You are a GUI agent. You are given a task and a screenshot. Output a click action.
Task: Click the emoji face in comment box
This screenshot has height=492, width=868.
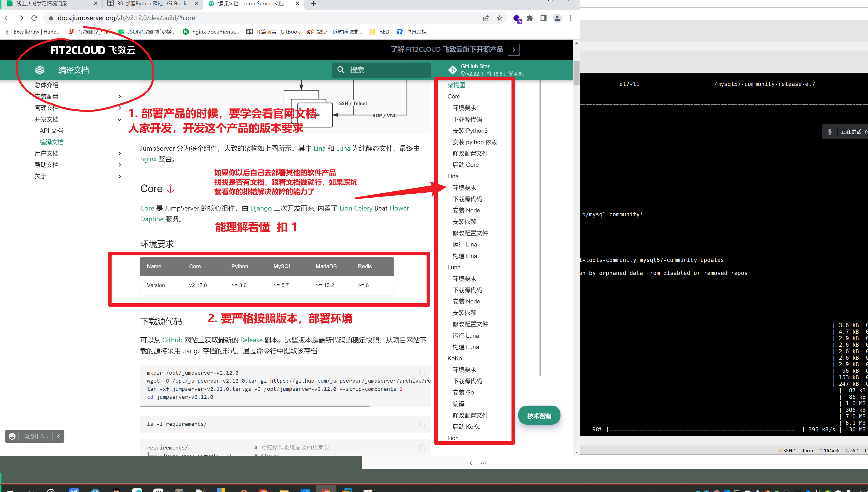point(12,436)
